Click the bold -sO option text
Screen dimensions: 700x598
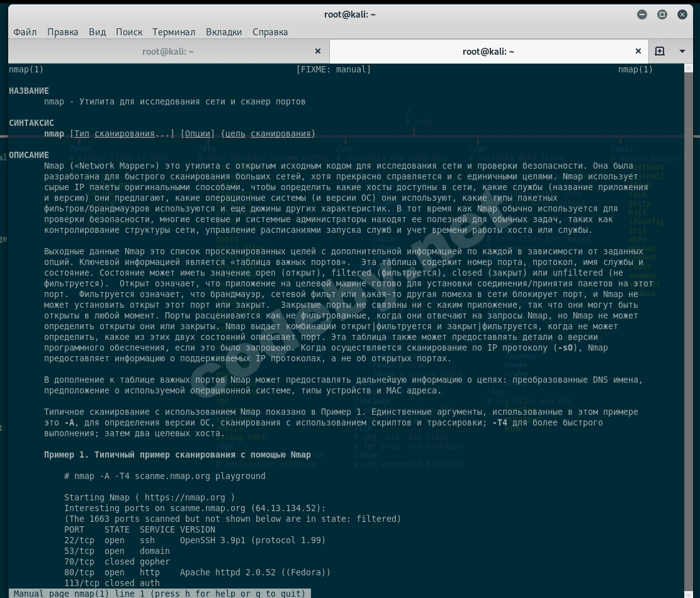pos(565,348)
